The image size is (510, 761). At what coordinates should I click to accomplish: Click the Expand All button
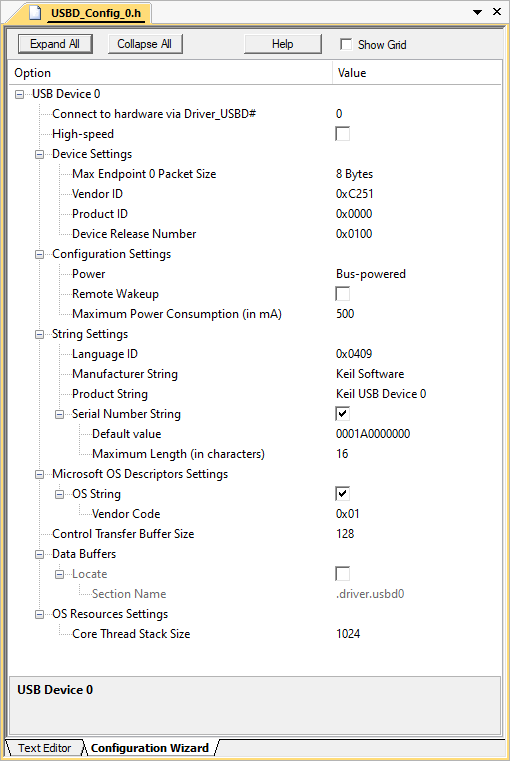pyautogui.click(x=55, y=44)
